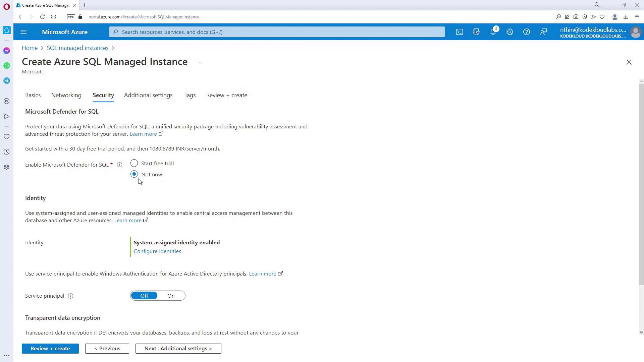Open Azure Cloud Shell icon
This screenshot has height=362, width=644.
pyautogui.click(x=460, y=32)
